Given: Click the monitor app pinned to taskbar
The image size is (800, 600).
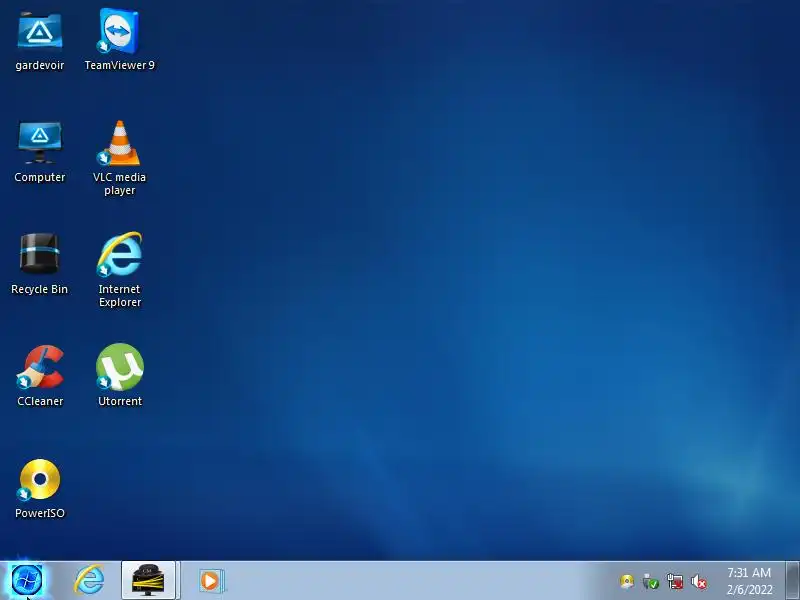Looking at the screenshot, I should coord(148,580).
